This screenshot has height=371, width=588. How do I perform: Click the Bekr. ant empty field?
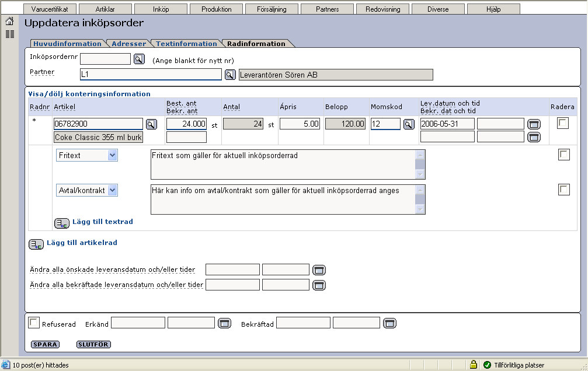coord(186,137)
